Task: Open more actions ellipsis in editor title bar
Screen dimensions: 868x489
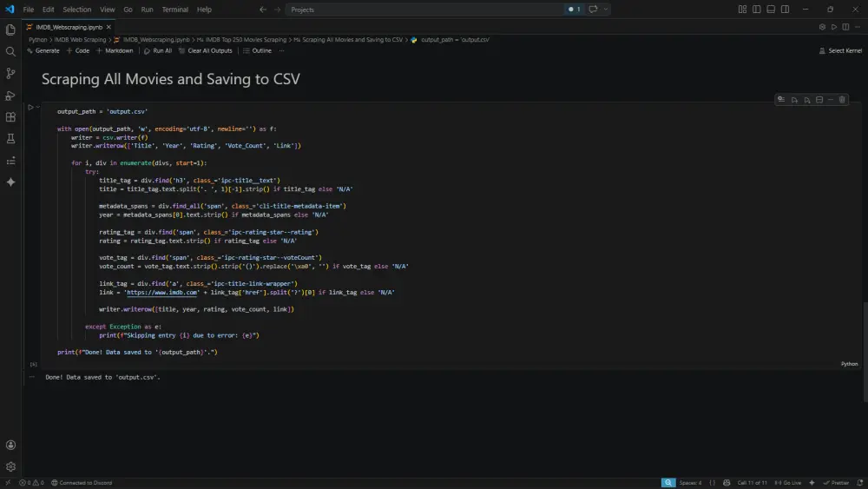Action: (x=858, y=27)
